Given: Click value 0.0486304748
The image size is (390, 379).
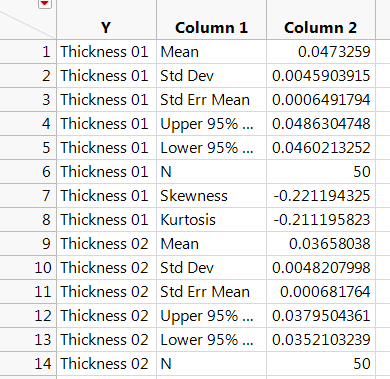Looking at the screenshot, I should pyautogui.click(x=321, y=124).
